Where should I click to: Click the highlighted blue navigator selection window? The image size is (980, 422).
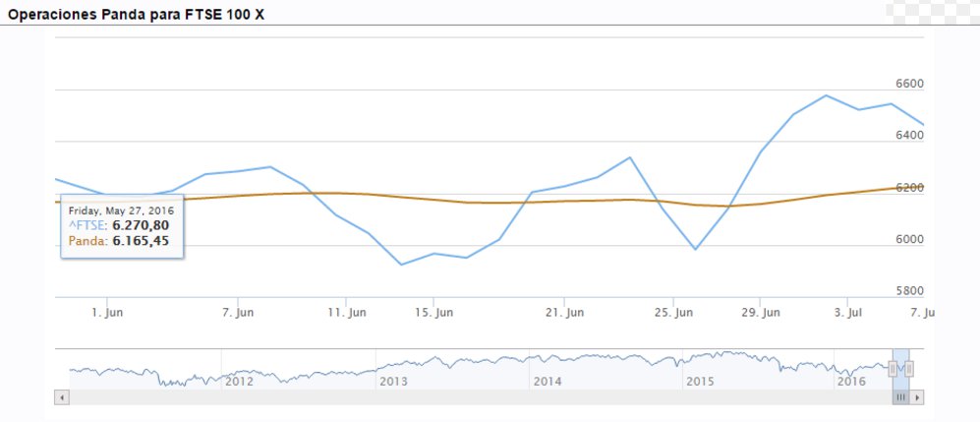pyautogui.click(x=900, y=369)
